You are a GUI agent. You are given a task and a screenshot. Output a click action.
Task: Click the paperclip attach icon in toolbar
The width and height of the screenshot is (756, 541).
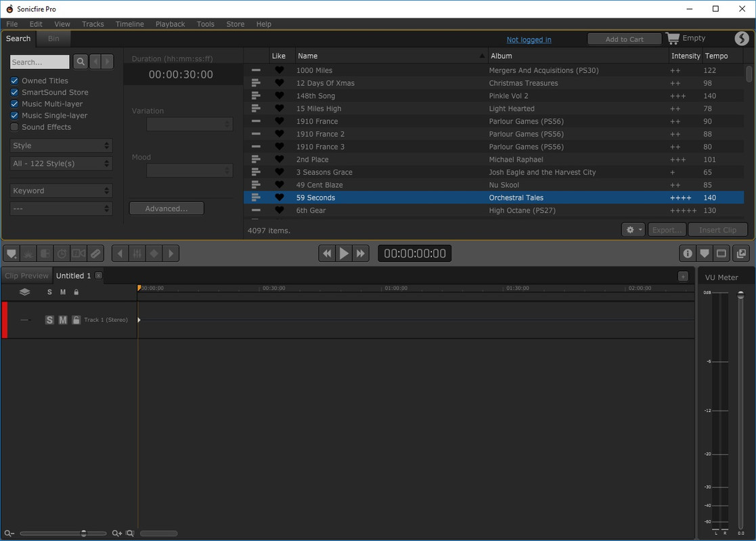tap(95, 254)
